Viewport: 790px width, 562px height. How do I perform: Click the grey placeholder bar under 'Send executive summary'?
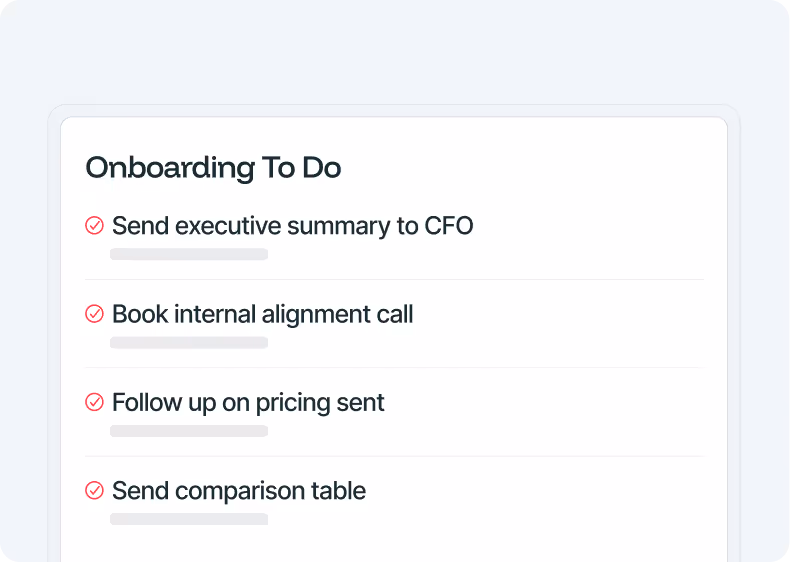189,254
